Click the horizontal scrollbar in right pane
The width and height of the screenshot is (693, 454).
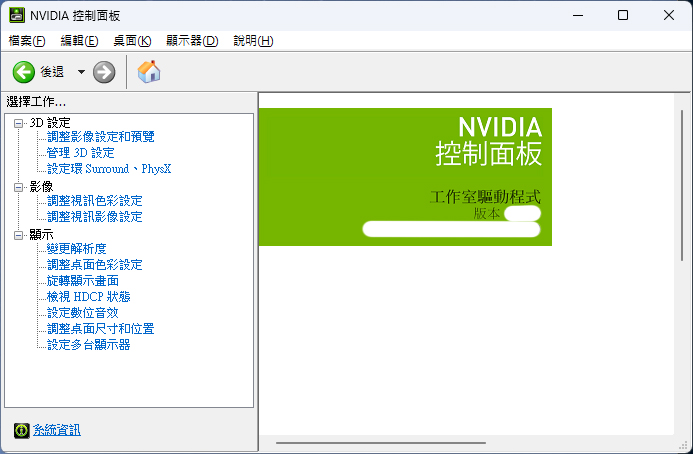[x=381, y=443]
